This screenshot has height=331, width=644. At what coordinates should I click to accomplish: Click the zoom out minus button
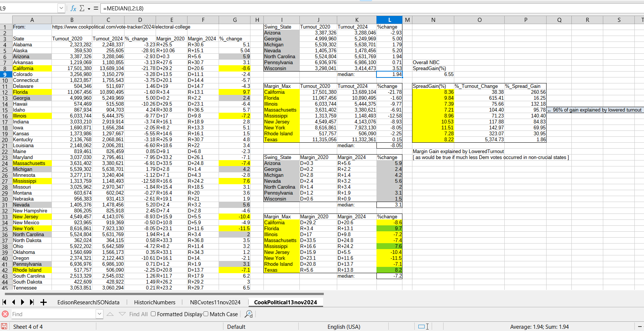point(640,327)
